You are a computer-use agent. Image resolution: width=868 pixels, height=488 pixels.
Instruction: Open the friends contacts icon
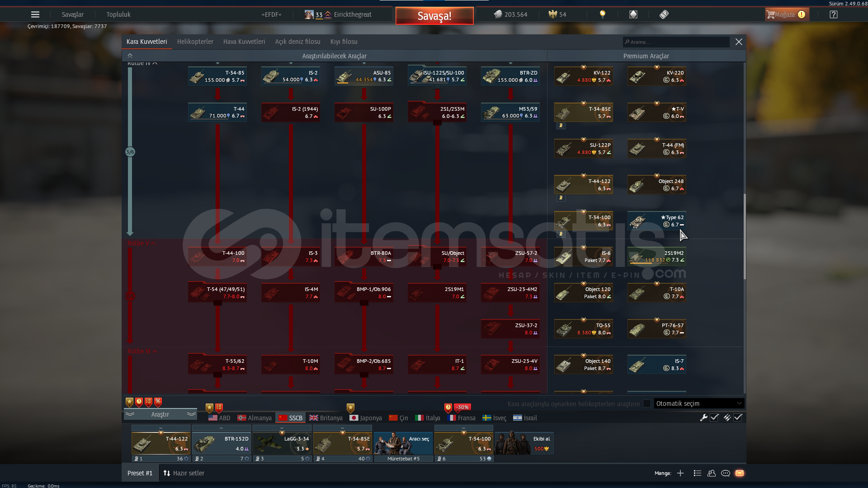pos(712,473)
